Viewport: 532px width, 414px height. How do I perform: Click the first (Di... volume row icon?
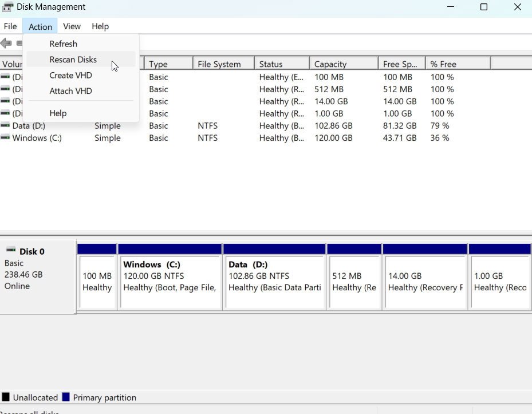[x=5, y=77]
